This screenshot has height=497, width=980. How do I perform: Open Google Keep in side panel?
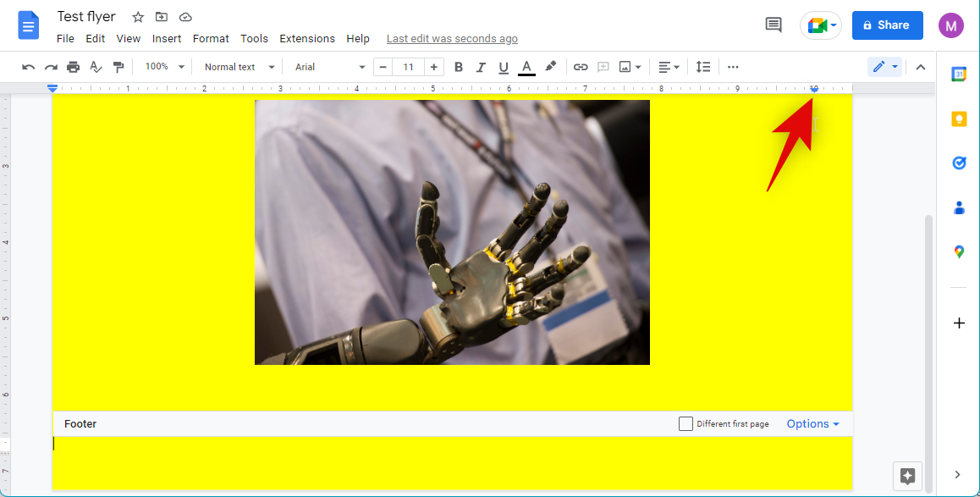tap(959, 119)
